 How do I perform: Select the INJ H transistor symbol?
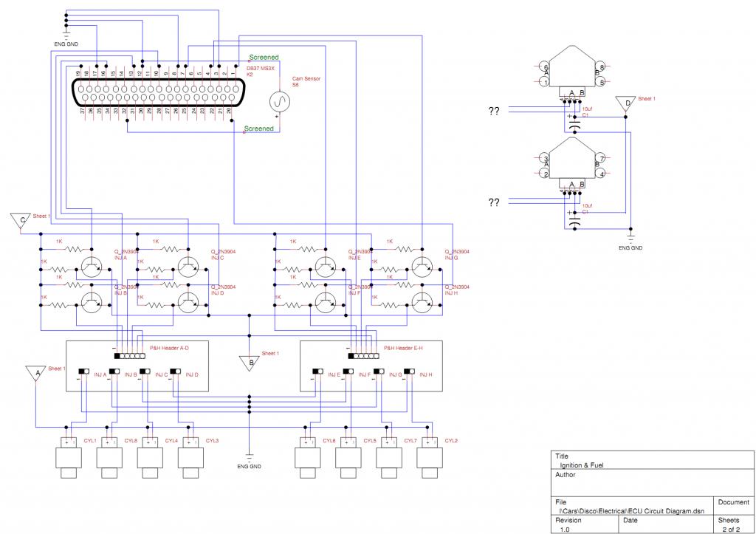[422, 301]
